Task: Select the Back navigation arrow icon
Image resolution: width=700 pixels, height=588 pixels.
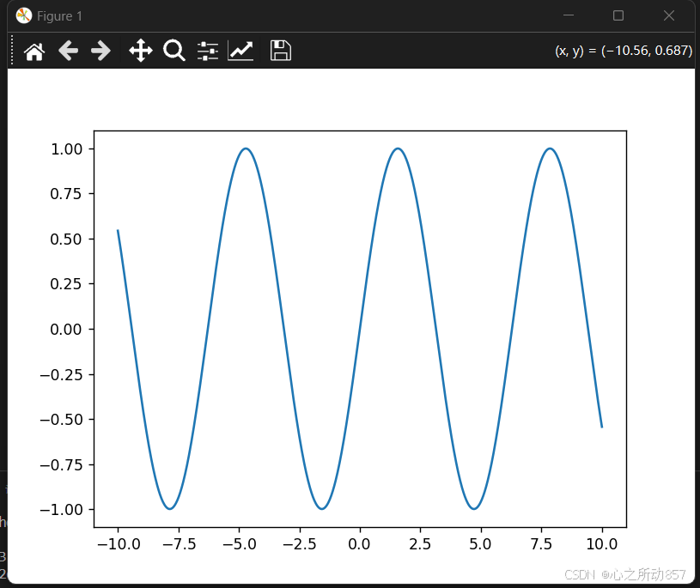Action: coord(68,51)
